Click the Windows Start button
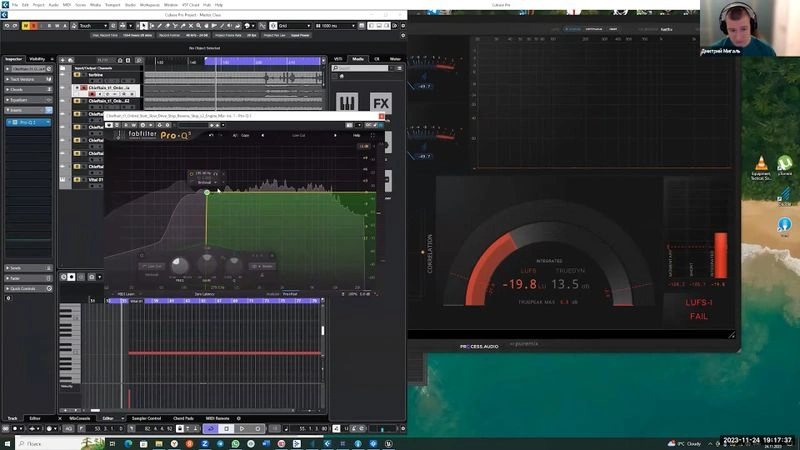The height and width of the screenshot is (450, 800). pyautogui.click(x=7, y=443)
